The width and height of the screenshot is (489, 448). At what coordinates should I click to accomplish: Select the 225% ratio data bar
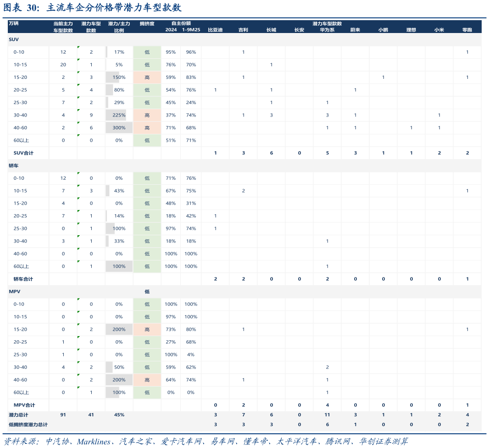pos(119,115)
